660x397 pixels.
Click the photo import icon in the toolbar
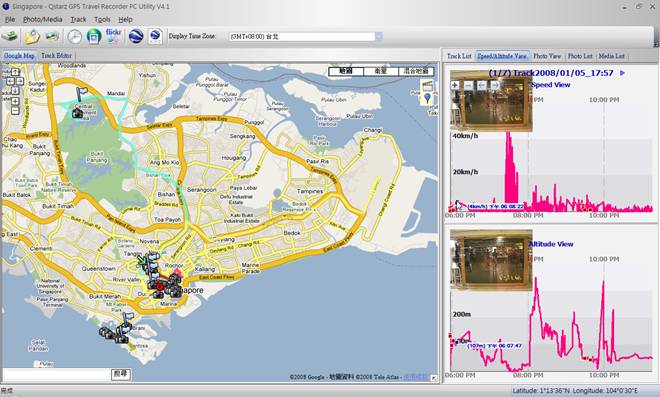(52, 36)
